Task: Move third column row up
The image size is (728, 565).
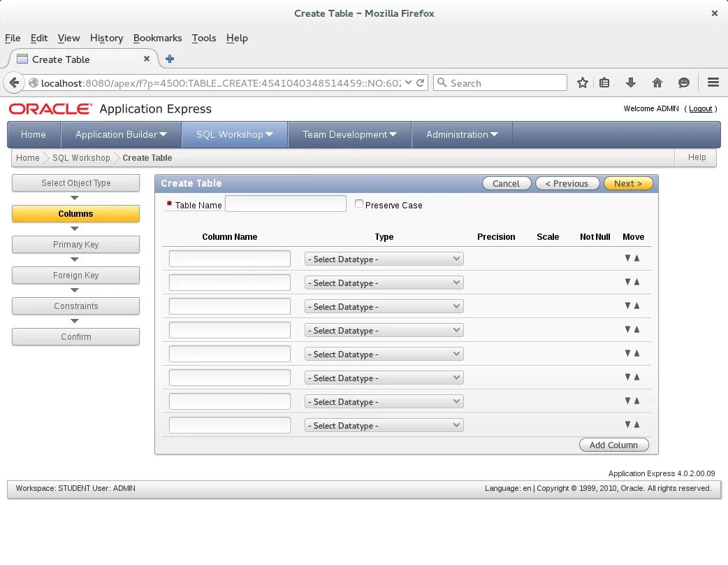Action: (x=637, y=306)
